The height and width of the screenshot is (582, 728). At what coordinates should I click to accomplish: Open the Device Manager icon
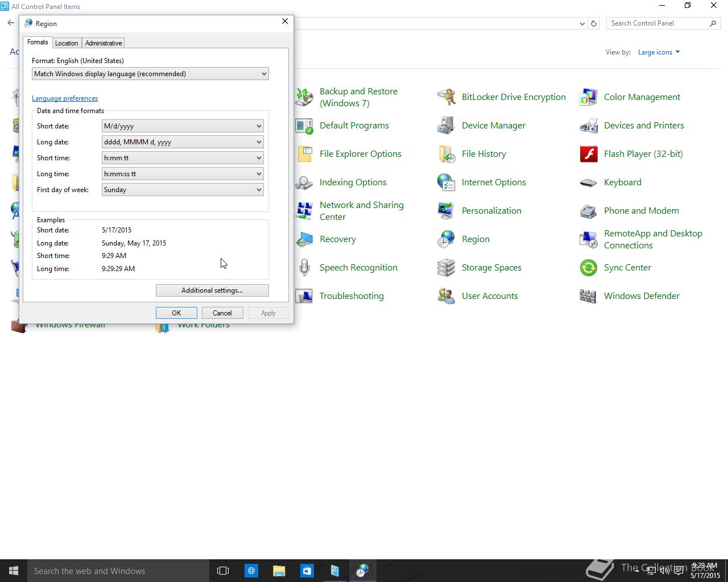pos(446,126)
